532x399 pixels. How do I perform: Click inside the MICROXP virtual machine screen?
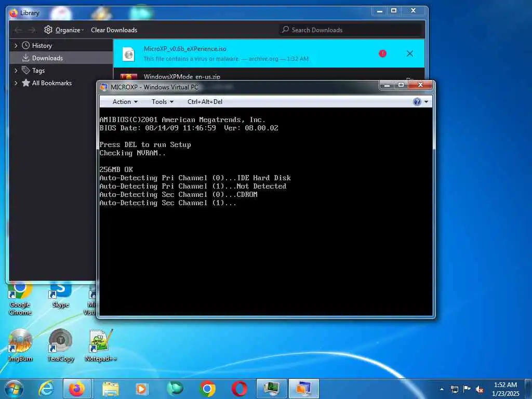[x=266, y=212]
